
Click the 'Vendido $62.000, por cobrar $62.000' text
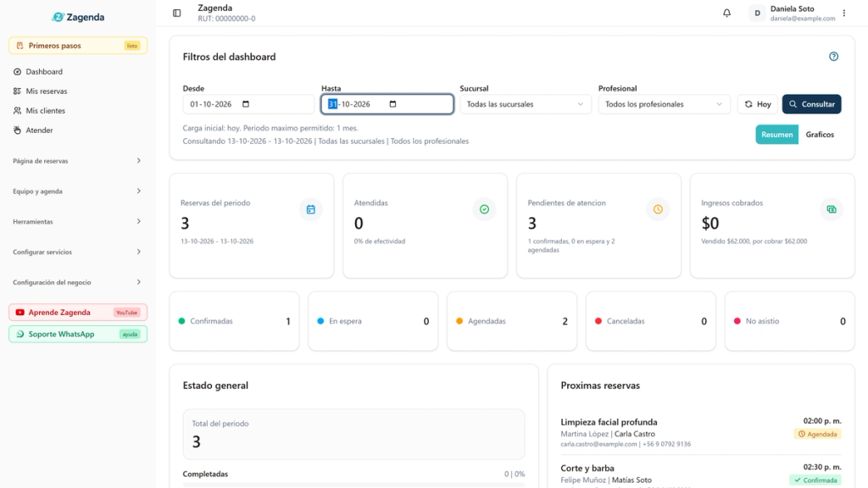(x=754, y=241)
